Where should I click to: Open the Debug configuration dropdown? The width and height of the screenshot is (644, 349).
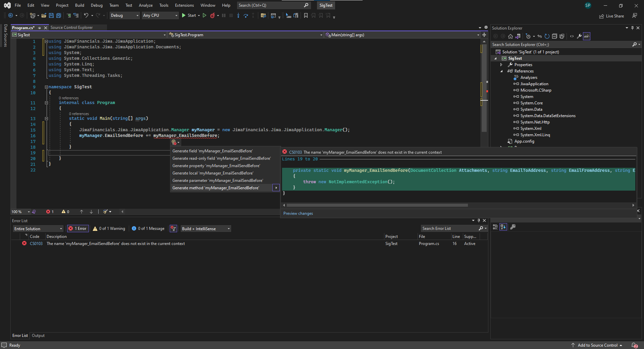point(124,15)
